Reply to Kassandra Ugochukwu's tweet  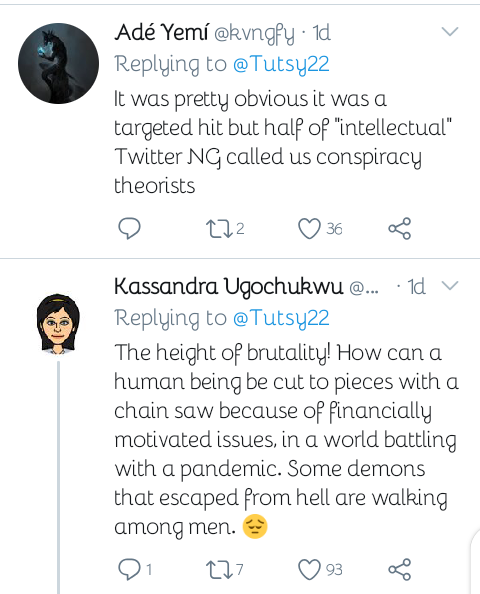[x=130, y=569]
